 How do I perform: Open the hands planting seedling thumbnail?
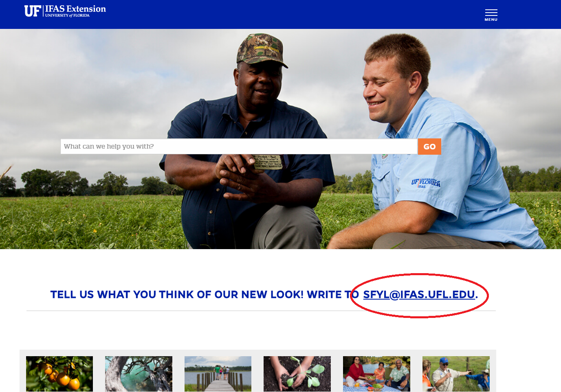pos(297,374)
